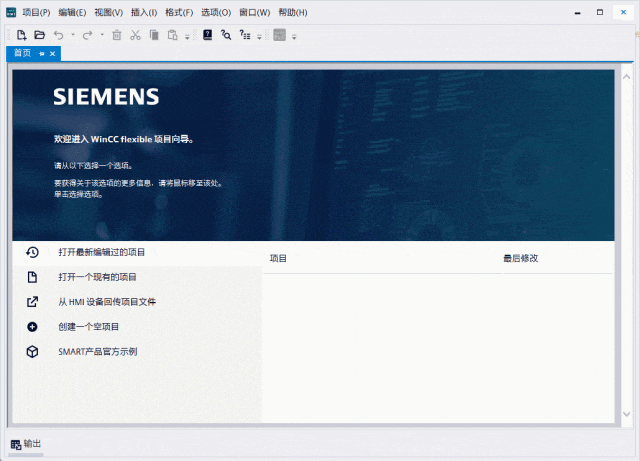The width and height of the screenshot is (640, 461).
Task: Click the Copy icon in toolbar
Action: pos(154,35)
